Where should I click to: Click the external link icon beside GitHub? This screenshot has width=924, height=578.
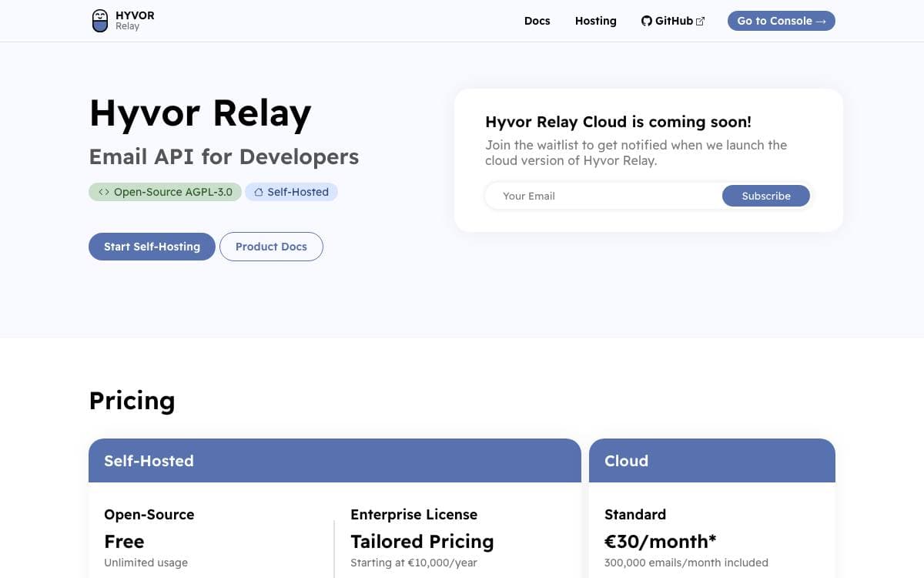click(700, 22)
